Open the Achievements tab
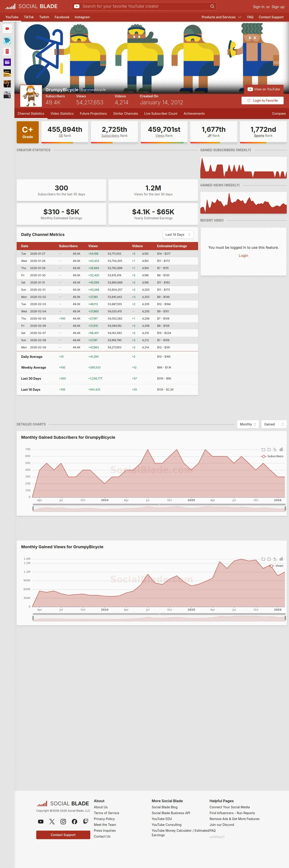This screenshot has height=868, width=289. (194, 114)
